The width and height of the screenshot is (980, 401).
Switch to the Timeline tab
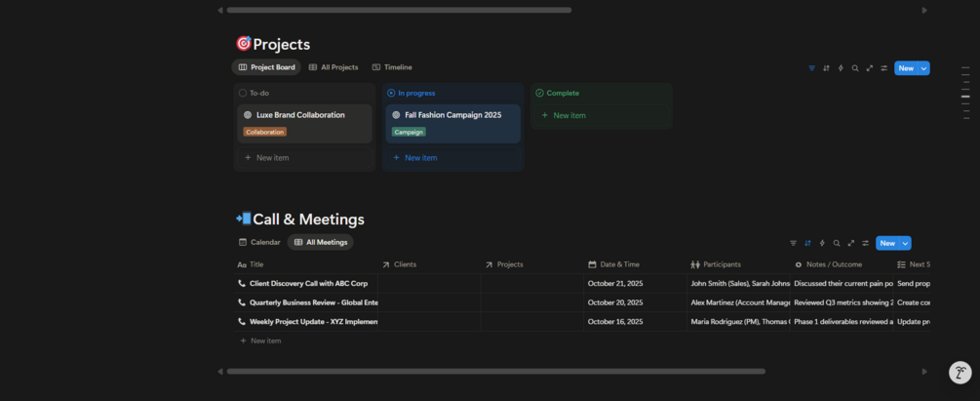coord(392,67)
